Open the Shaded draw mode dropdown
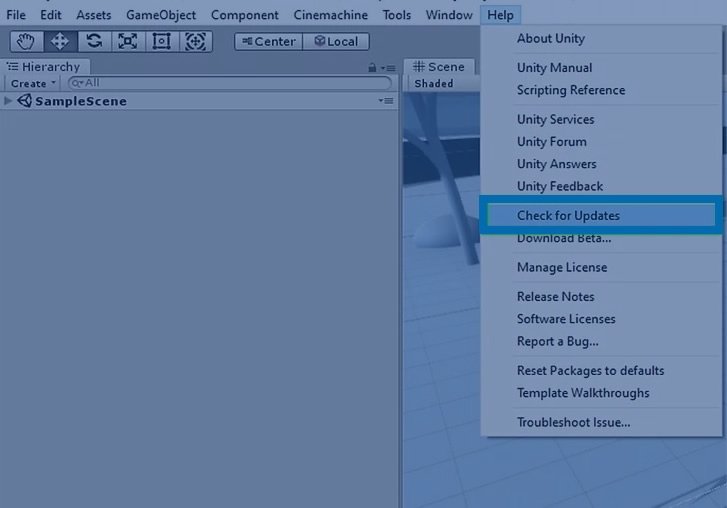This screenshot has width=727, height=508. [x=434, y=83]
